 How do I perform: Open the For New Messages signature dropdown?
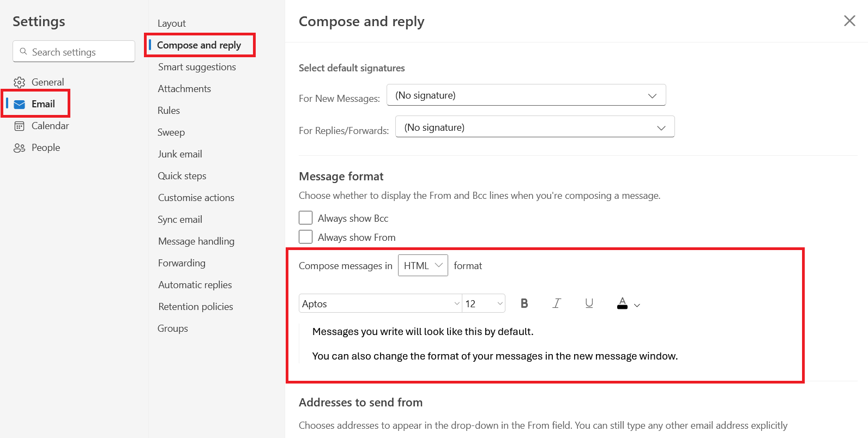click(526, 95)
